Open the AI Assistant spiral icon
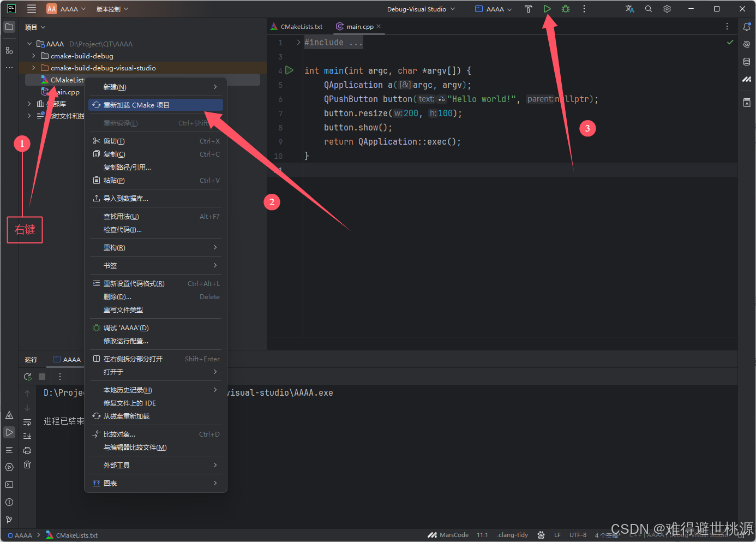The width and height of the screenshot is (756, 542). click(x=747, y=44)
